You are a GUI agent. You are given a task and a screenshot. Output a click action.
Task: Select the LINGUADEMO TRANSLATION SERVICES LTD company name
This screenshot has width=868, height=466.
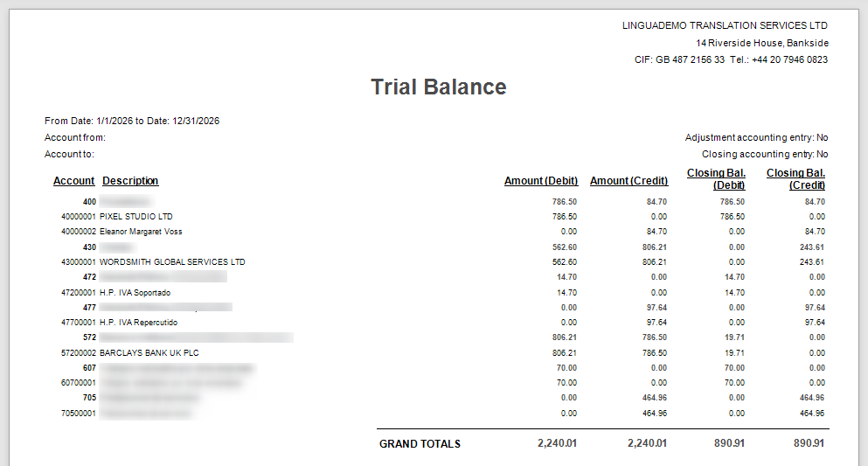(x=725, y=25)
